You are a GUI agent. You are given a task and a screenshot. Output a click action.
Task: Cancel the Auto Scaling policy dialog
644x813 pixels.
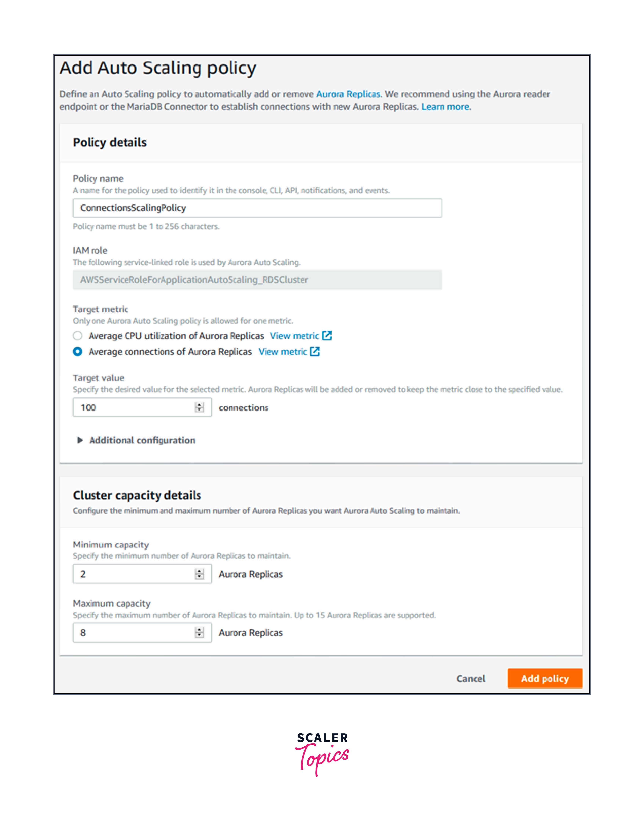[471, 678]
